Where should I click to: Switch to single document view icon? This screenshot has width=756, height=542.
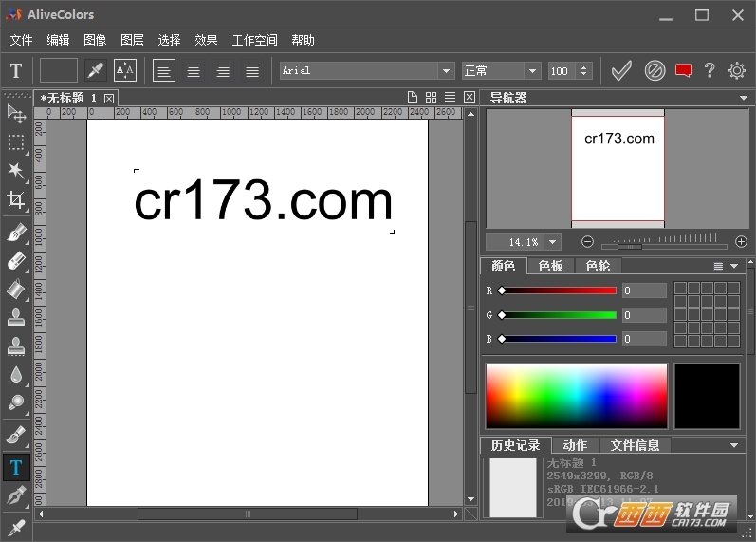click(x=413, y=98)
